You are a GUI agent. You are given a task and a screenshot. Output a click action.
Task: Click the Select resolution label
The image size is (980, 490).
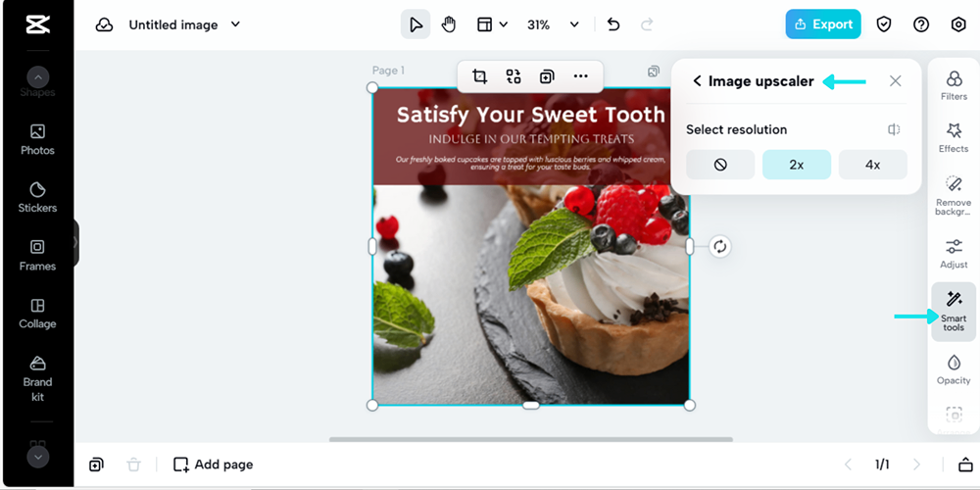(x=736, y=129)
